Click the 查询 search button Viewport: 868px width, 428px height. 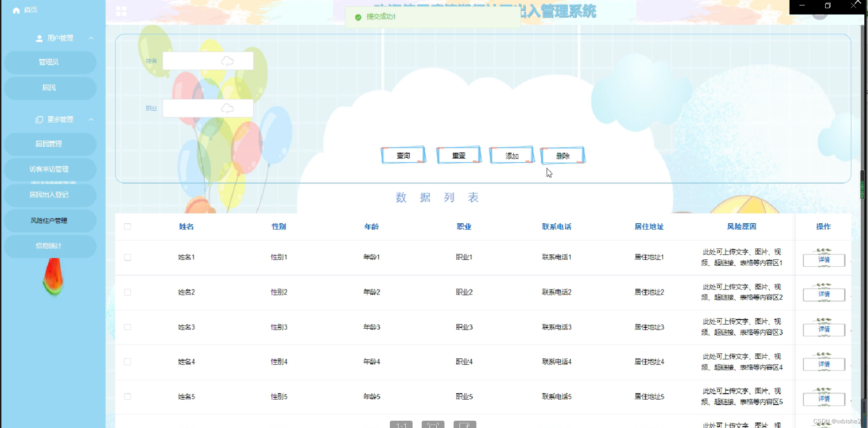403,155
